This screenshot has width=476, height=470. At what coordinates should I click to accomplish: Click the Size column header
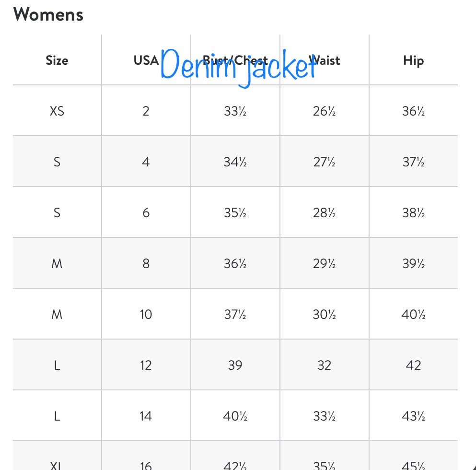57,60
